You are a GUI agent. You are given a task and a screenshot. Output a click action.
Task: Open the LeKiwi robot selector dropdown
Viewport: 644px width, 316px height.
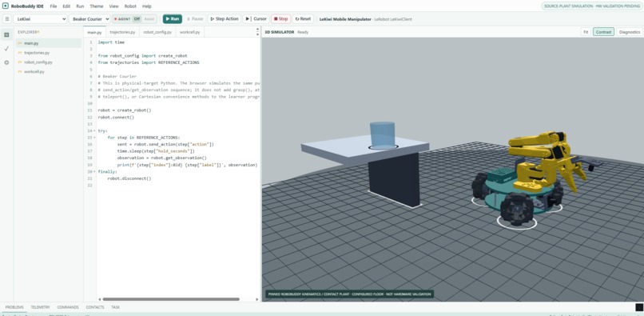40,19
